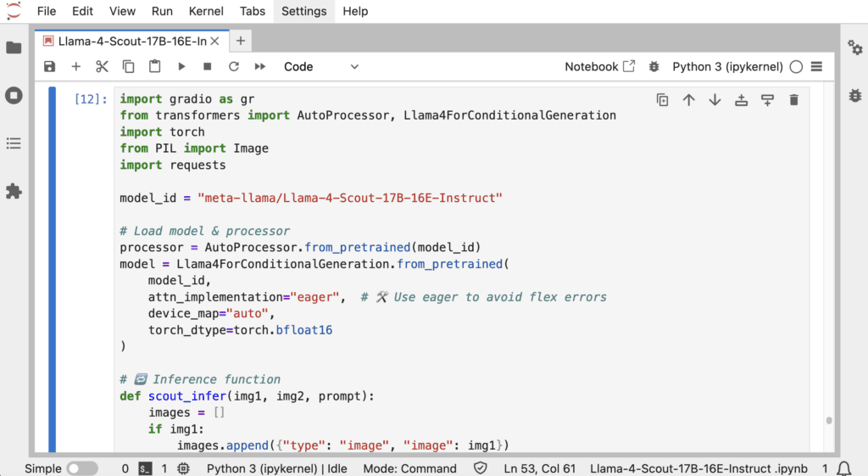This screenshot has height=476, width=868.
Task: Open the cell type Code dropdown
Action: tap(321, 66)
